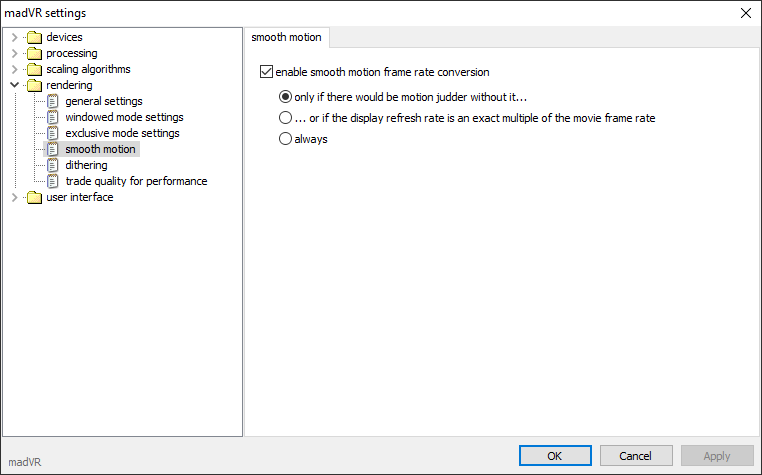The image size is (762, 475).
Task: Click the devices folder icon
Action: tap(35, 37)
